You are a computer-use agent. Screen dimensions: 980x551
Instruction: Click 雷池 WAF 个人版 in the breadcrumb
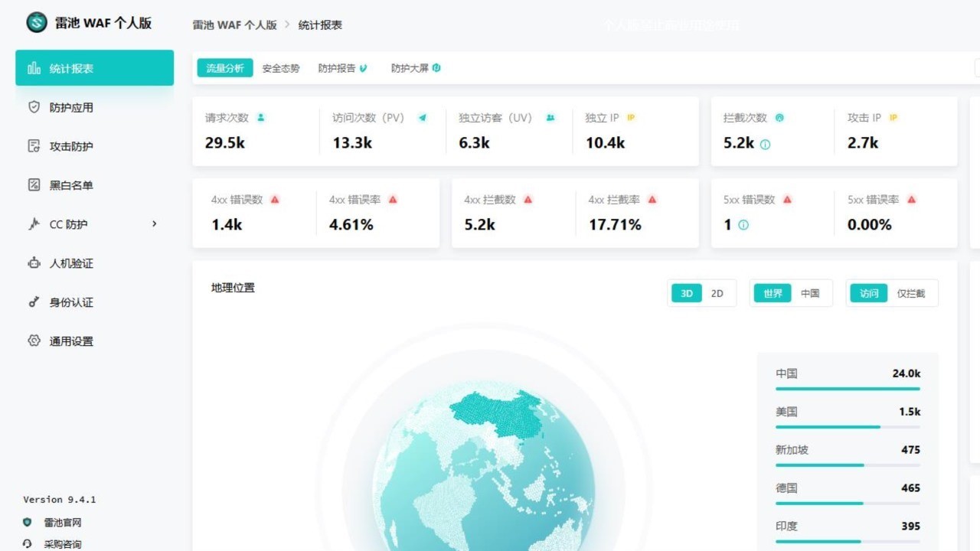click(x=234, y=24)
